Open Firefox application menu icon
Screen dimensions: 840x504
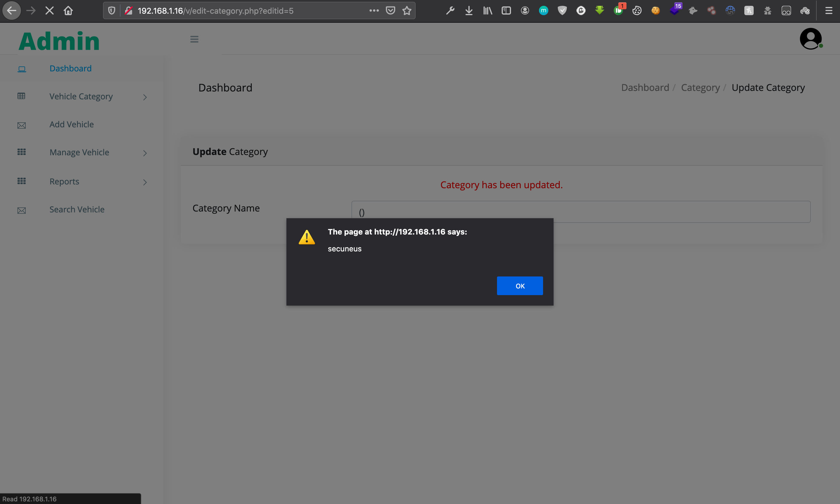828,11
